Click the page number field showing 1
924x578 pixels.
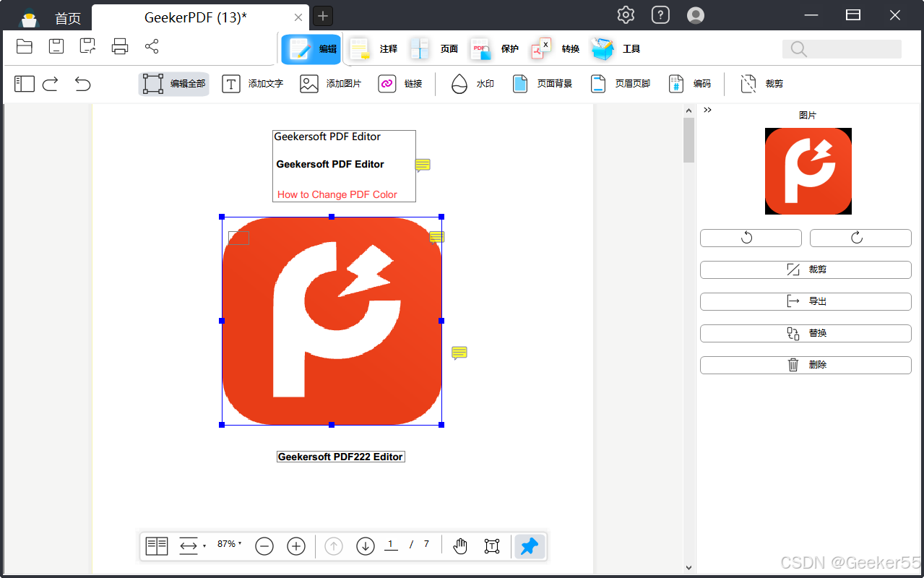coord(391,545)
